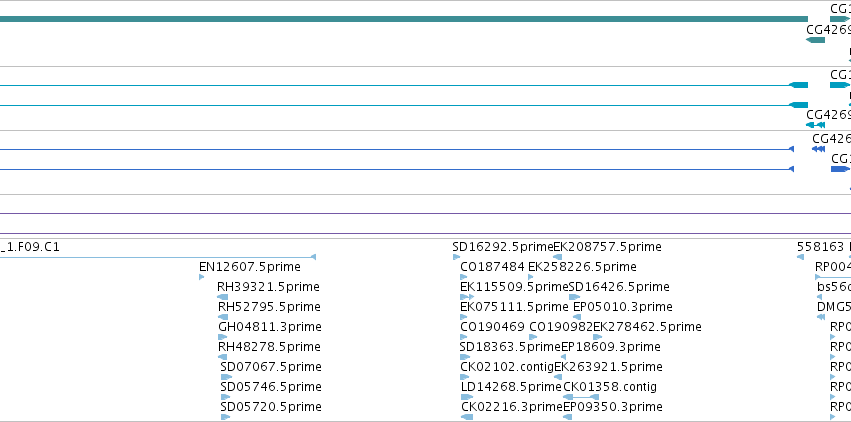The height and width of the screenshot is (422, 851).
Task: Select the EK278462.5prime feature label
Action: pyautogui.click(x=647, y=327)
